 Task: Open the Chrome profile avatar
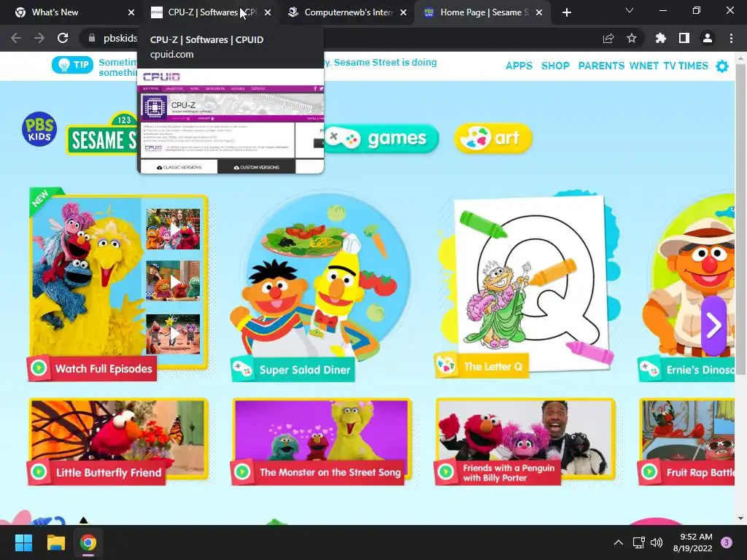tap(708, 38)
